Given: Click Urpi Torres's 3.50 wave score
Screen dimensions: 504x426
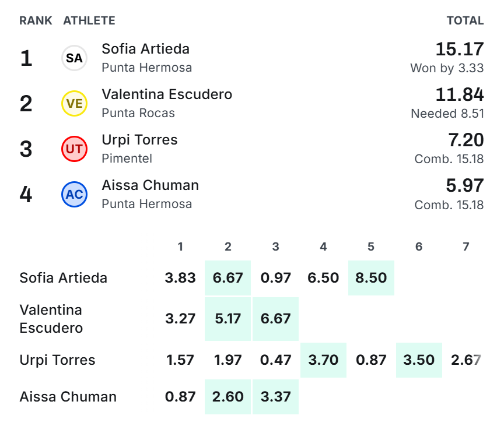Looking at the screenshot, I should (x=419, y=360).
